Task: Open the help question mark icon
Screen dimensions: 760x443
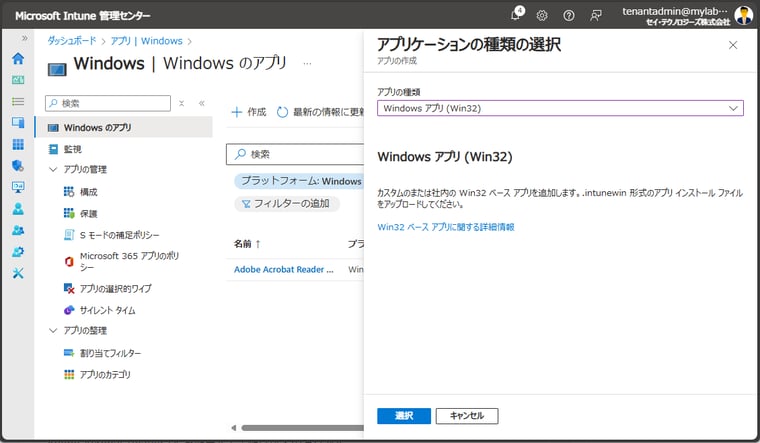Action: click(x=569, y=16)
